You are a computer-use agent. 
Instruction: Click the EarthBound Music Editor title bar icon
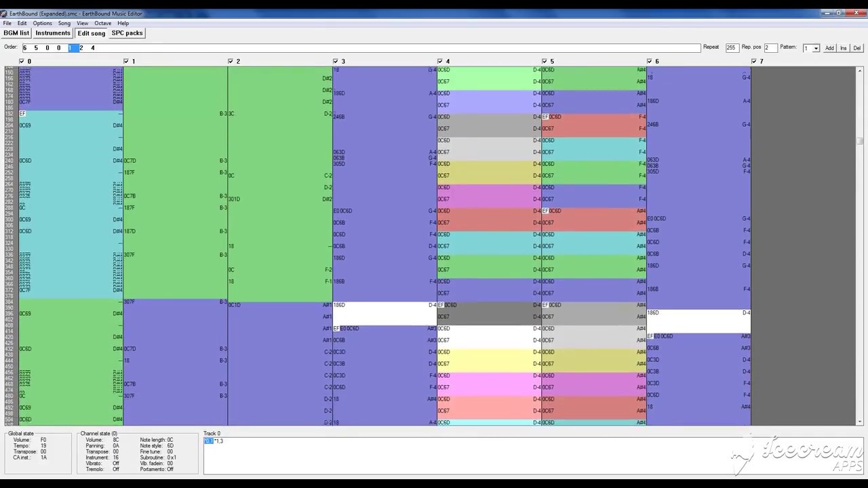point(4,14)
